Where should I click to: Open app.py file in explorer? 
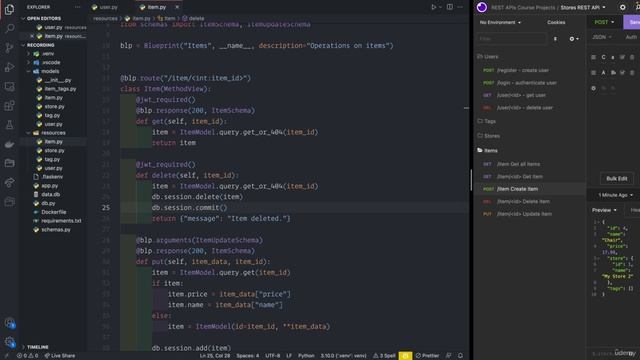click(49, 186)
